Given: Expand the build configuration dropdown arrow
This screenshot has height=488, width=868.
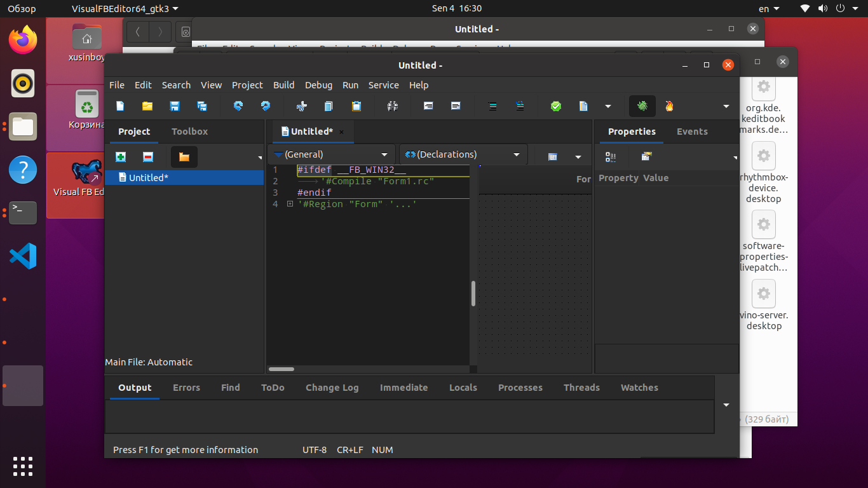Looking at the screenshot, I should click(608, 106).
